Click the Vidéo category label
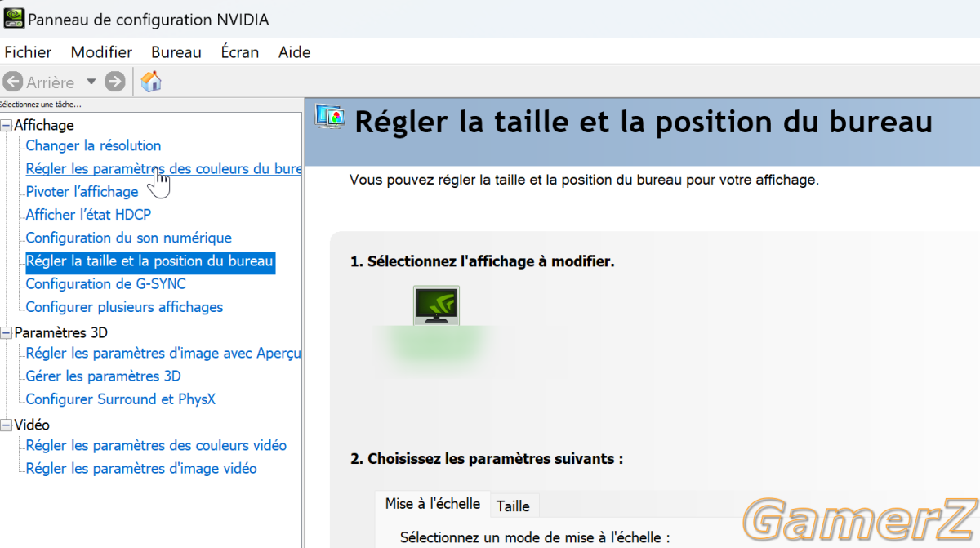The image size is (980, 548). [x=32, y=425]
